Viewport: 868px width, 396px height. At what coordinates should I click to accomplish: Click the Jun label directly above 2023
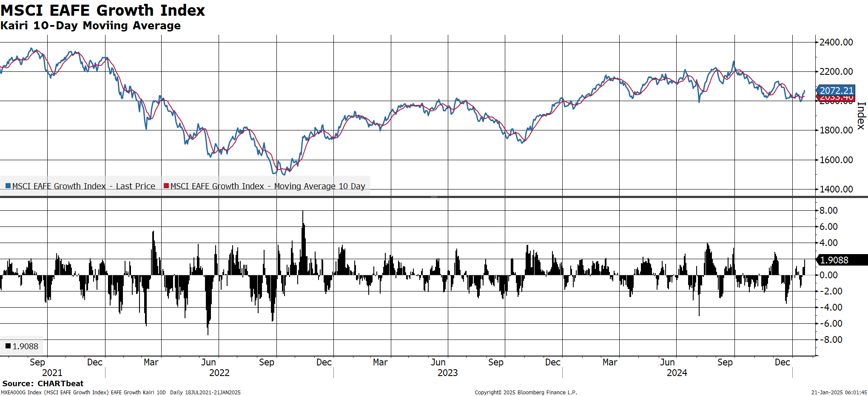pos(438,362)
